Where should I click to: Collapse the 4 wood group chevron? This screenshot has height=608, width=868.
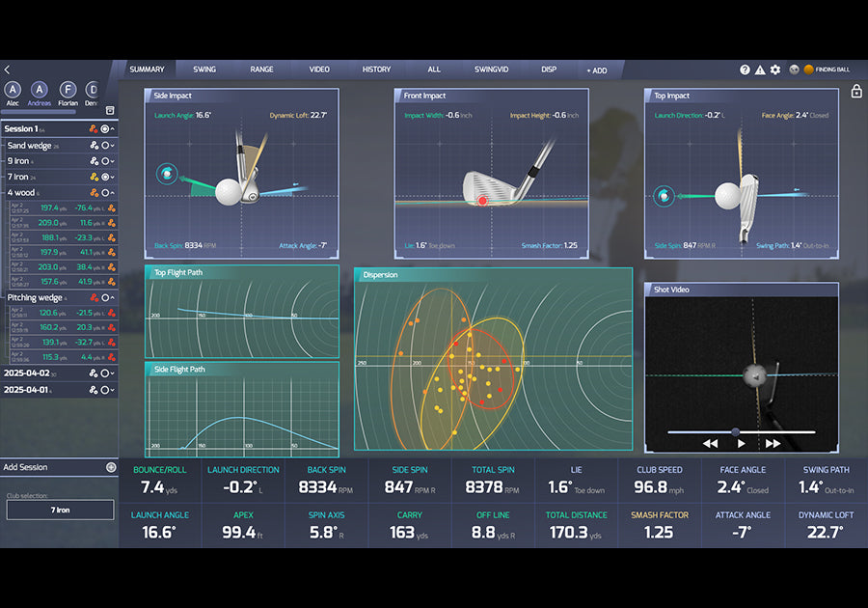click(x=113, y=192)
